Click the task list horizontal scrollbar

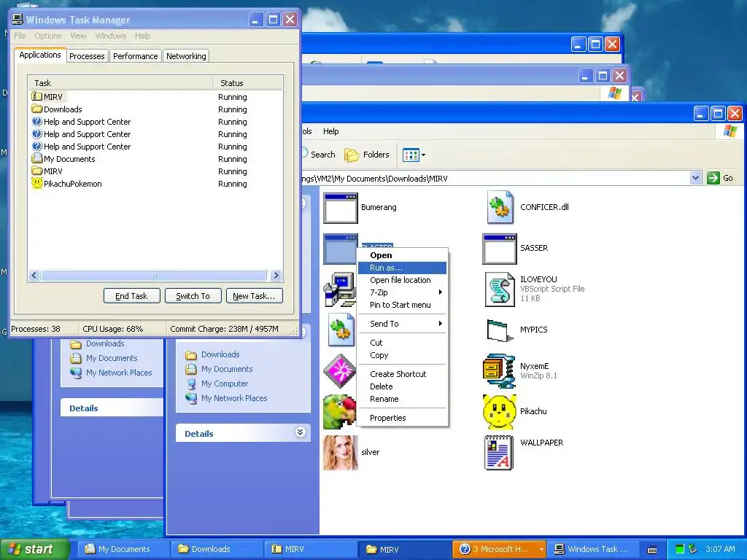pos(154,275)
